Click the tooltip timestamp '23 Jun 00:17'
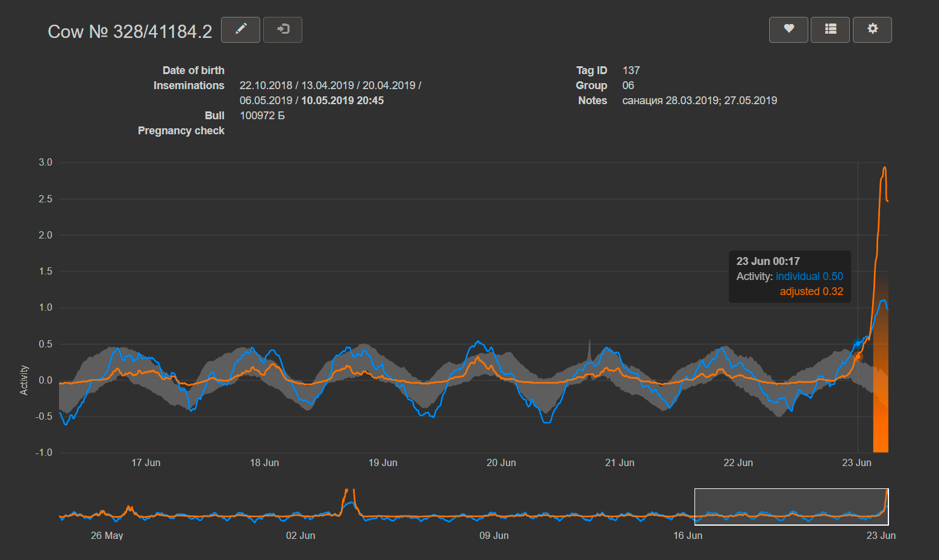Screen dimensions: 939x560 pos(768,261)
